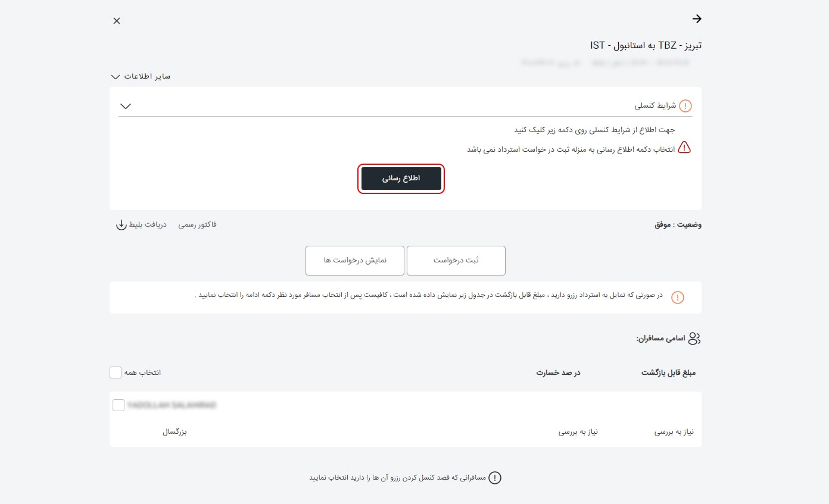Check the انتخاب همه select-all checkbox
This screenshot has height=504, width=829.
click(116, 372)
